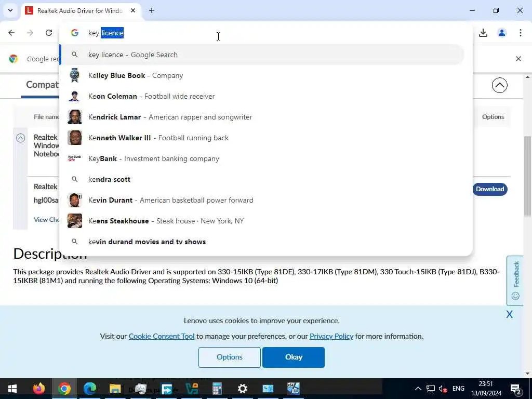Collapse the Realtek driver row chevron
The image size is (532, 399).
coord(20,138)
